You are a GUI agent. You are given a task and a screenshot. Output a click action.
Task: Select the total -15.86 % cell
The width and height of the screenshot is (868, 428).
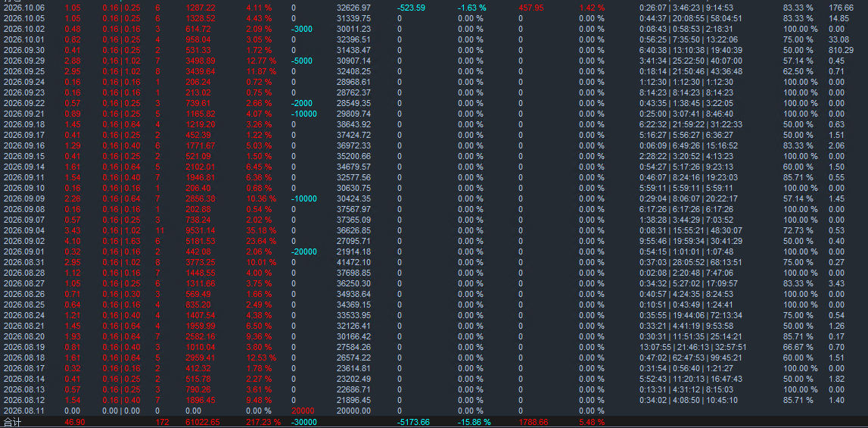click(474, 422)
